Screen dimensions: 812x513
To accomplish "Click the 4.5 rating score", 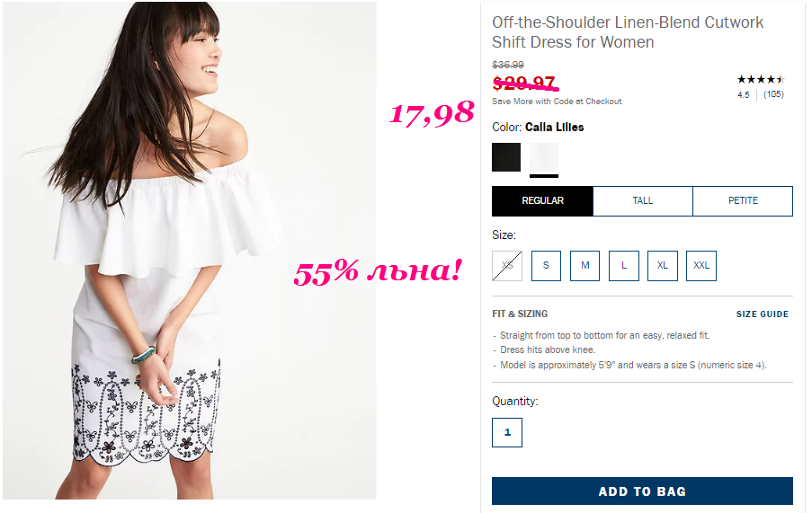I will point(744,94).
